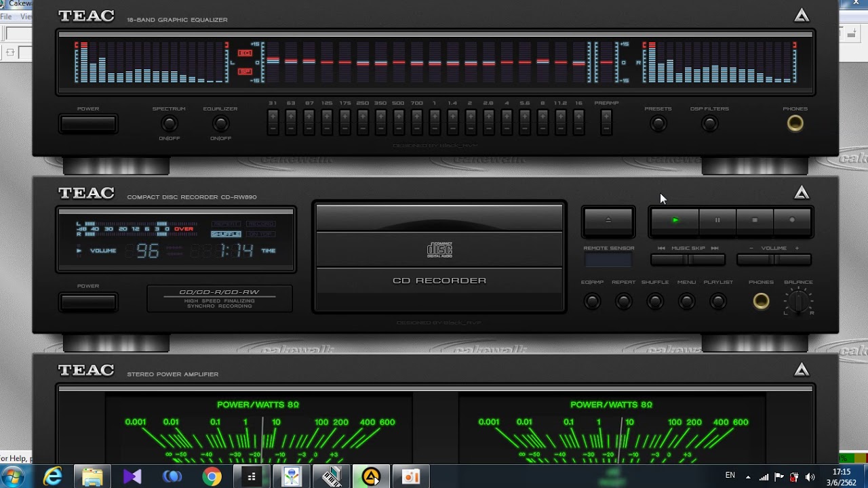Lower the 63 Hz band with minus
The height and width of the screenshot is (488, 868).
point(291,129)
